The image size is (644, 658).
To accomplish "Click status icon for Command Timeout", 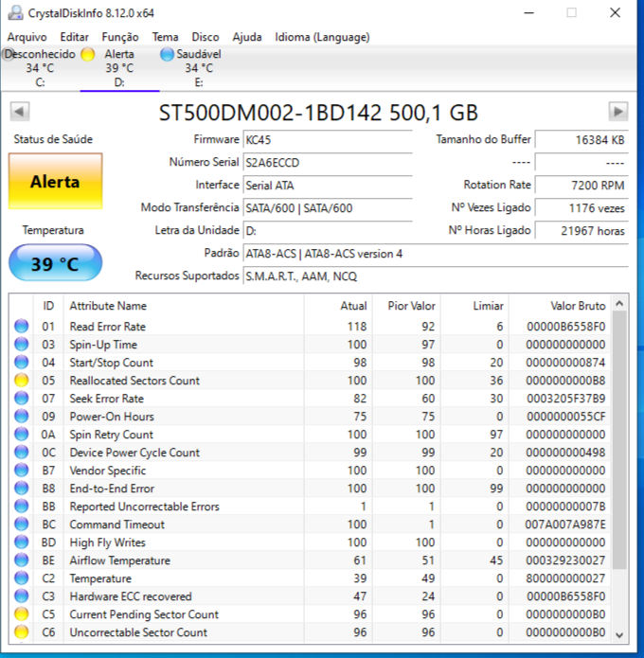I will point(22,525).
